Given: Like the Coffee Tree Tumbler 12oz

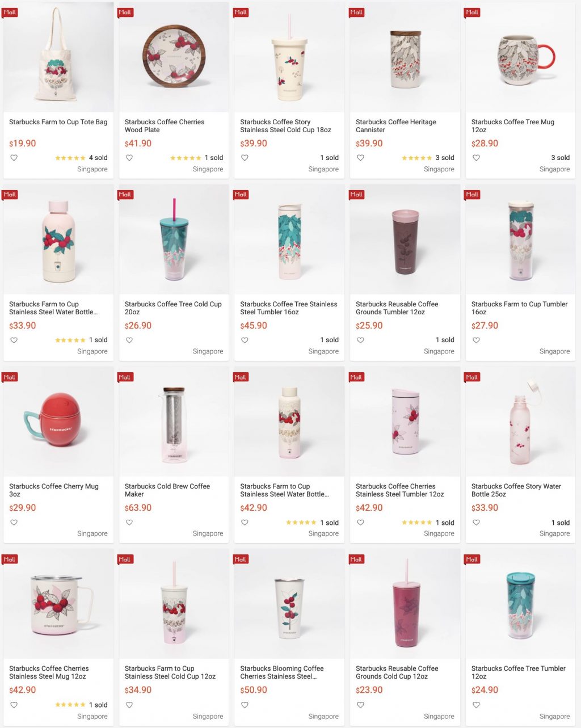Looking at the screenshot, I should coord(476,705).
